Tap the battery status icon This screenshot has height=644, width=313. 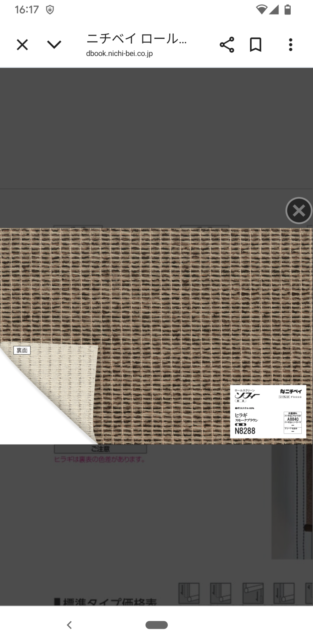click(287, 10)
